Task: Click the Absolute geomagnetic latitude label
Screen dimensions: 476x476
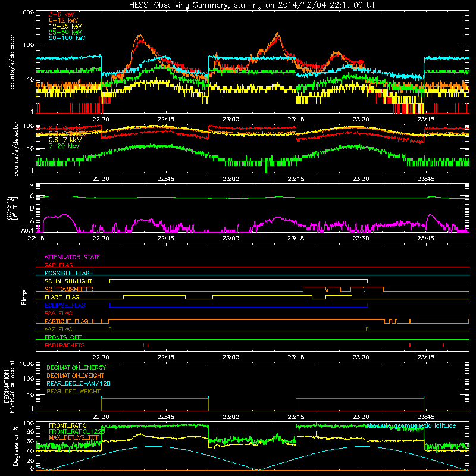Action: click(411, 425)
